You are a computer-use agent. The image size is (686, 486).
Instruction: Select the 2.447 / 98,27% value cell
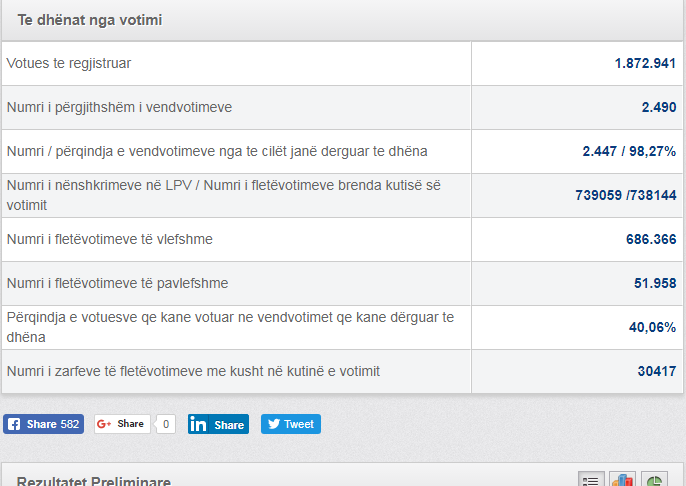coord(578,151)
